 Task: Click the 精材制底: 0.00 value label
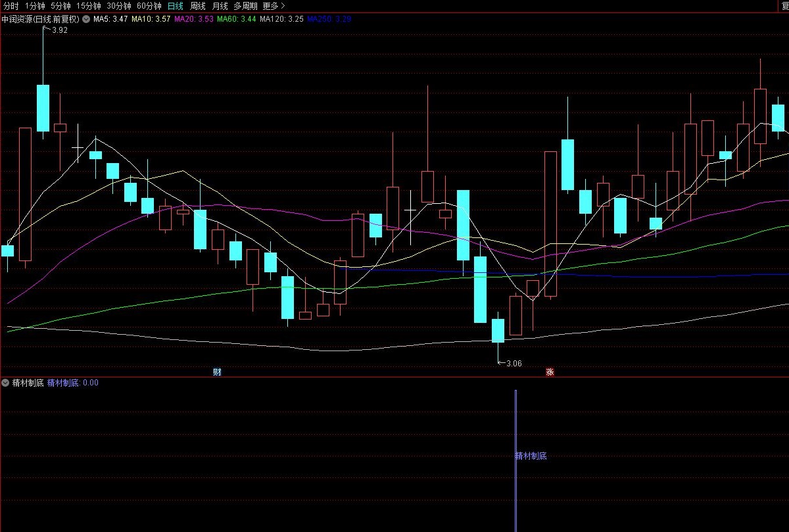[x=73, y=382]
